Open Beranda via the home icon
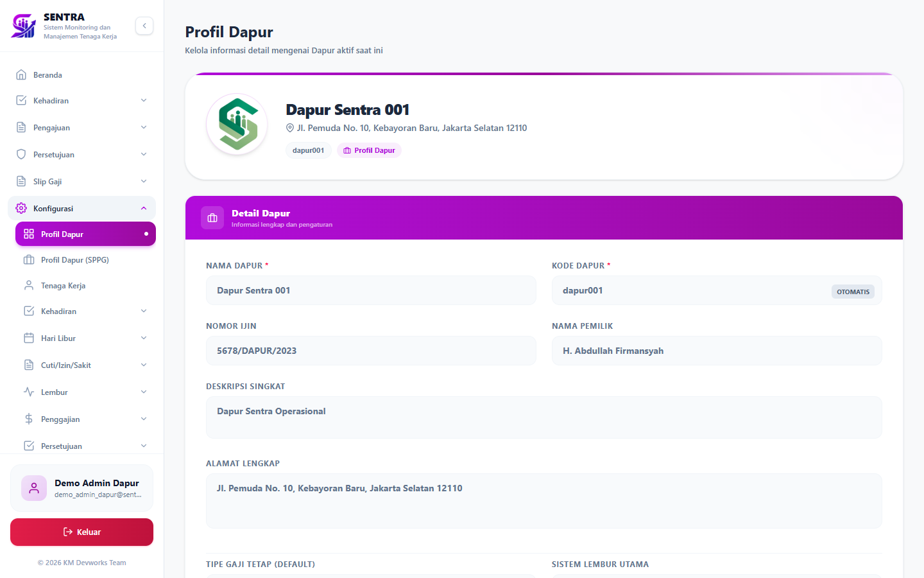Image resolution: width=924 pixels, height=578 pixels. click(x=21, y=74)
